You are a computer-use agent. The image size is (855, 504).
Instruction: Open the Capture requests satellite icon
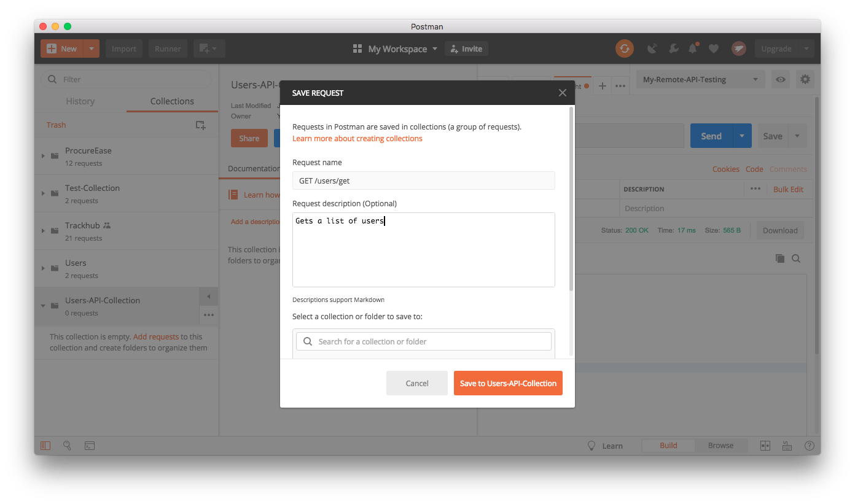pyautogui.click(x=652, y=48)
